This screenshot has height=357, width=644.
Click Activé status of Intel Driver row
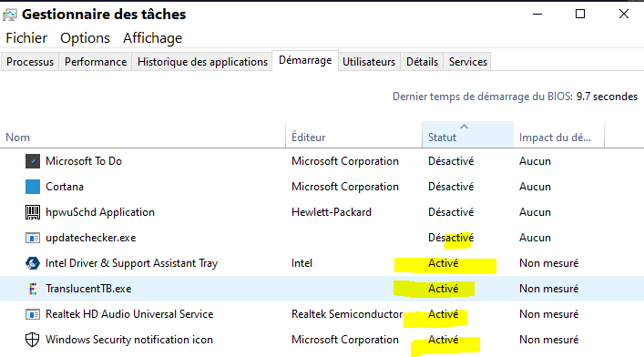[444, 263]
